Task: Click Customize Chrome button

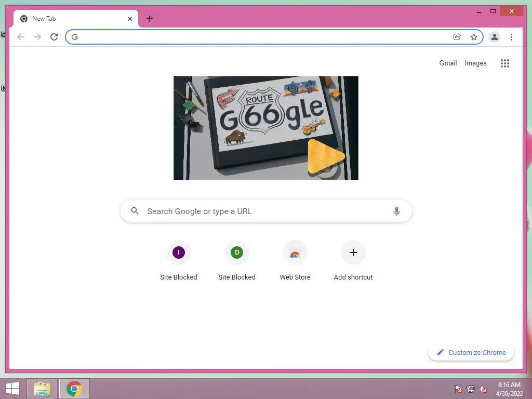Action: pyautogui.click(x=471, y=352)
